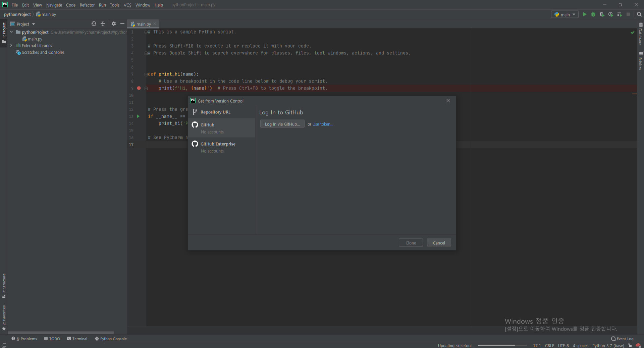Close the main.py editor tab
Viewport: 644px width, 348px height.
155,24
